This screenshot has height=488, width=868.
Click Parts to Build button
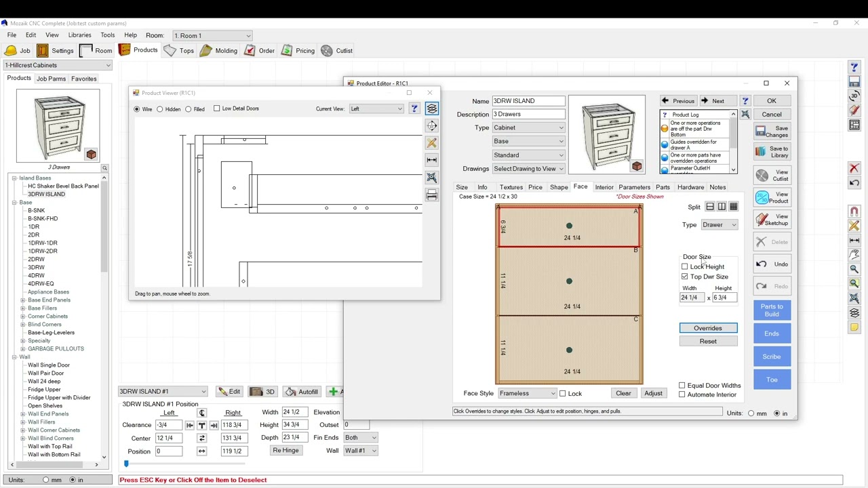pos(772,310)
